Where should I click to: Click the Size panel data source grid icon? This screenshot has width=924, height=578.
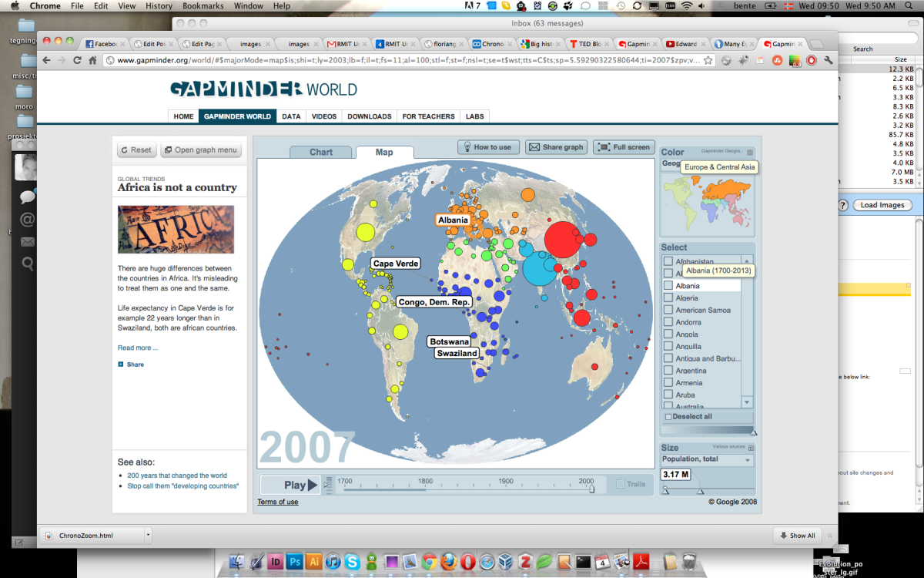[x=751, y=448]
